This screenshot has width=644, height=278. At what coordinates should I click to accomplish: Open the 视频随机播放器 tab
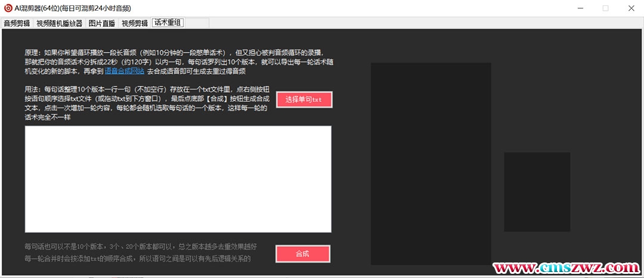tap(59, 23)
